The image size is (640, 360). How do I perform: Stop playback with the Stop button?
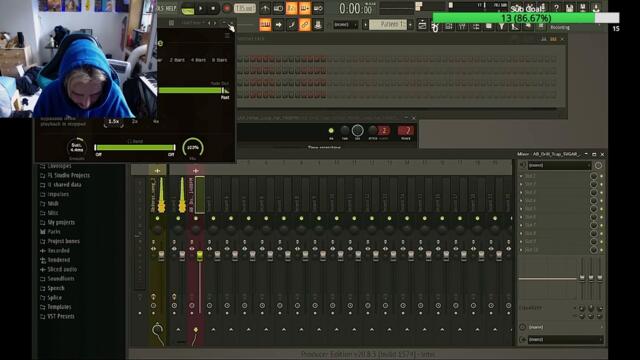coord(213,8)
